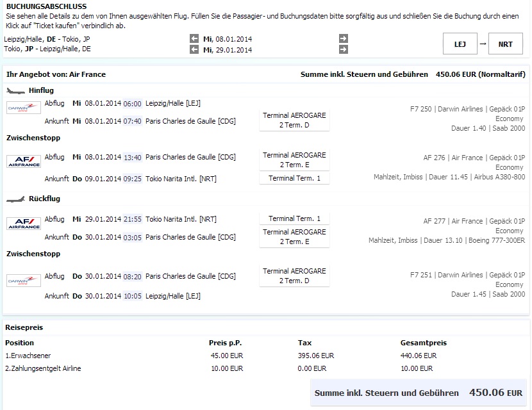
Task: Click 'Dauer 1.45 | Saab 2000' text
Action: coord(488,294)
